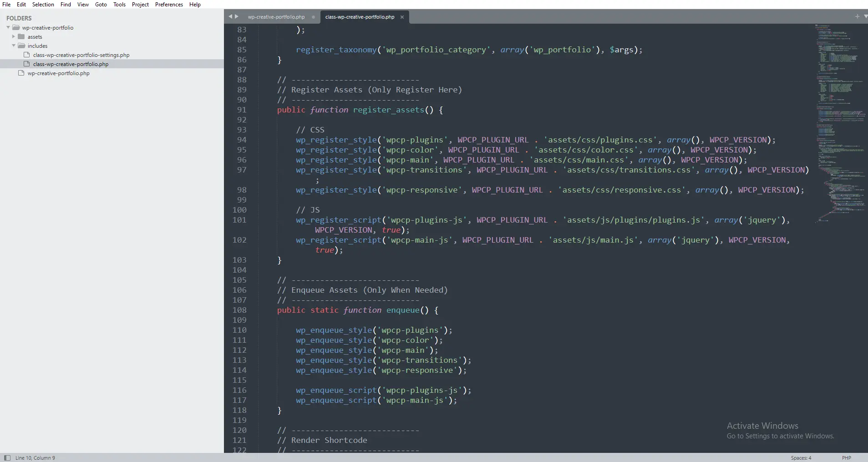Select class-wp-creative-portfolio-settings.php in the sidebar
Viewport: 868px width, 462px height.
81,55
